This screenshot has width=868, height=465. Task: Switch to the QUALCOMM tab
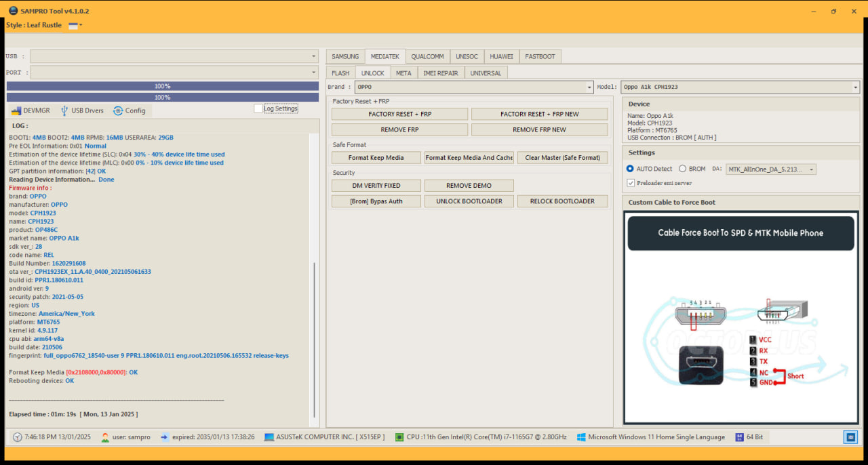tap(427, 56)
